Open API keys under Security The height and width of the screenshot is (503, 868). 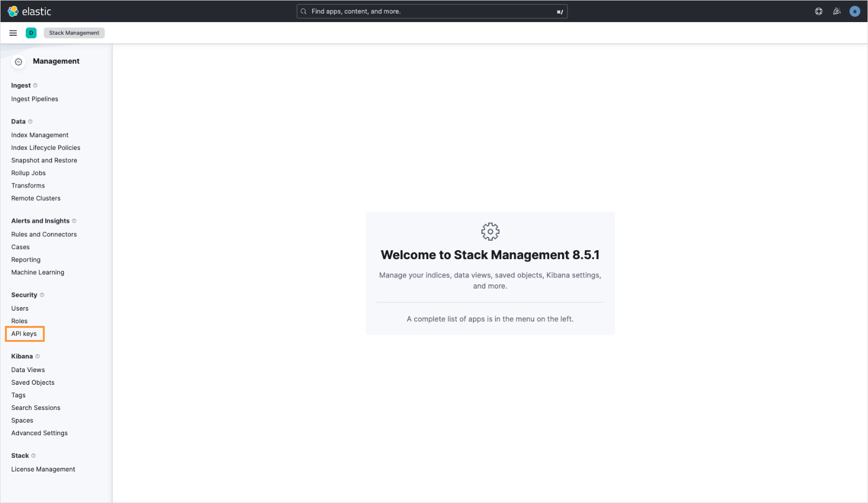[24, 334]
